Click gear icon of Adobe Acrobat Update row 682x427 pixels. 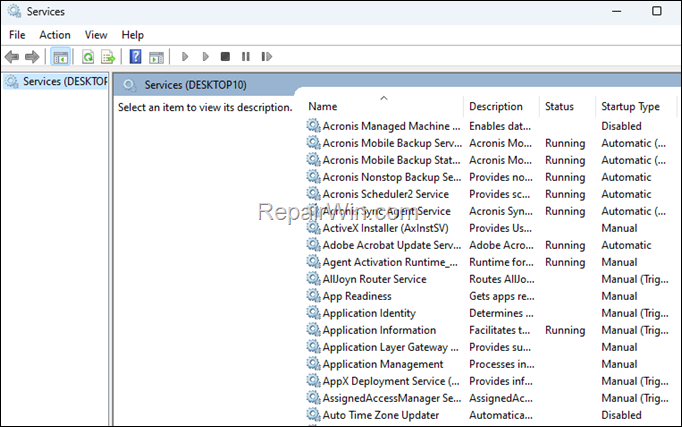pos(313,244)
